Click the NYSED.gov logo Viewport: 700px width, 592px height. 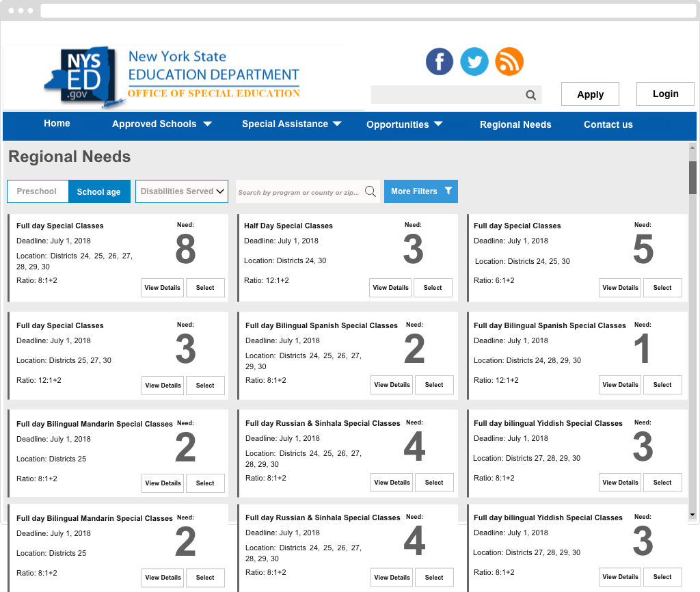tap(84, 77)
